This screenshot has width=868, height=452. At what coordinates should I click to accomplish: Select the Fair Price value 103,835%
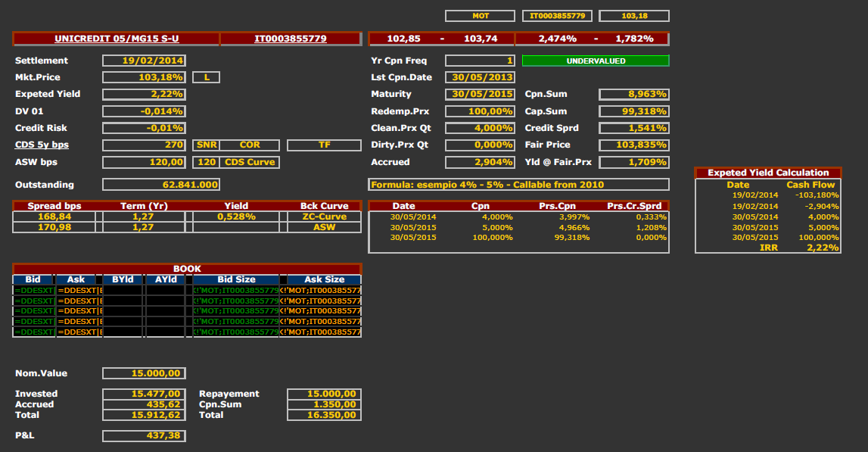634,145
